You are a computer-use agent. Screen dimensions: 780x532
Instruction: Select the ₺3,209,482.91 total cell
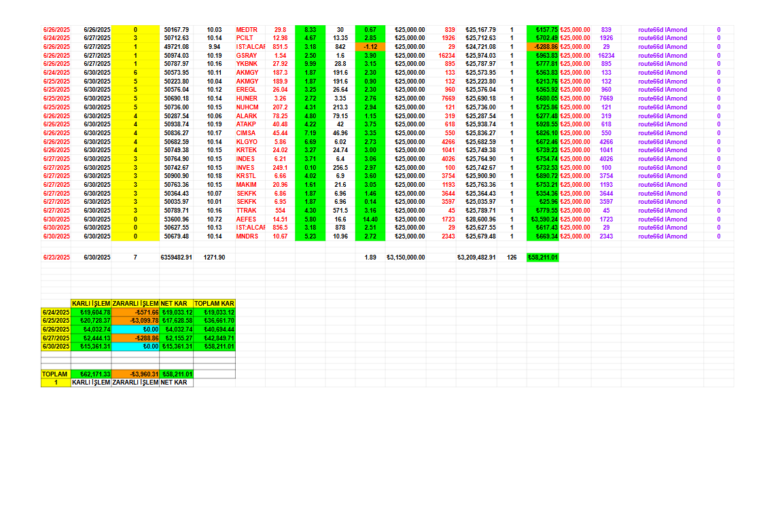click(x=476, y=258)
